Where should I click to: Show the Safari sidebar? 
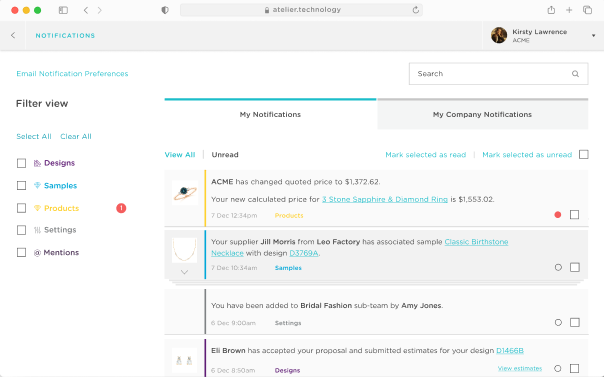pyautogui.click(x=63, y=10)
